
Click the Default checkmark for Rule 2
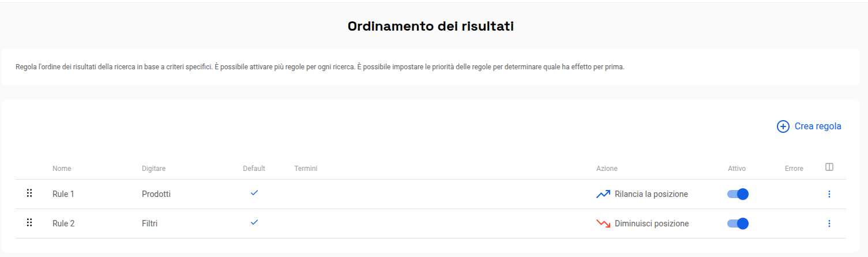point(254,222)
